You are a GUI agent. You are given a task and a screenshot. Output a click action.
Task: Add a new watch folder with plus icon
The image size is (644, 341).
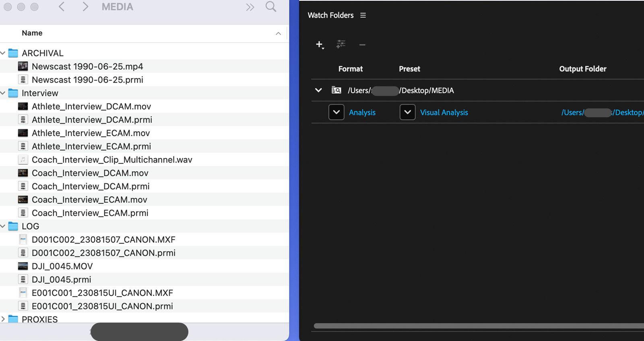[x=320, y=45]
